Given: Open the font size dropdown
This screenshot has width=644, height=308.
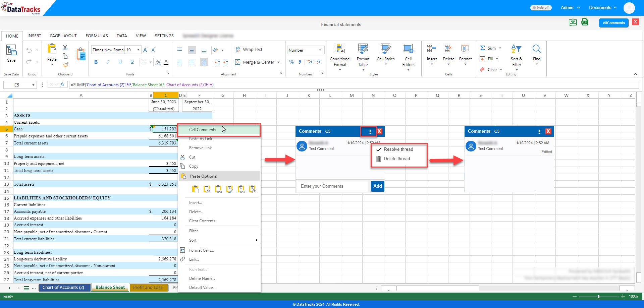Looking at the screenshot, I should (x=138, y=50).
